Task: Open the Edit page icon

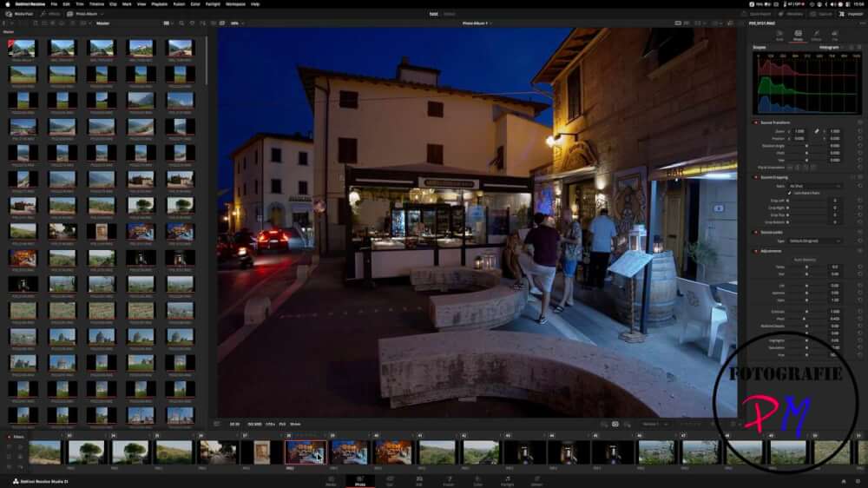Action: click(x=419, y=479)
